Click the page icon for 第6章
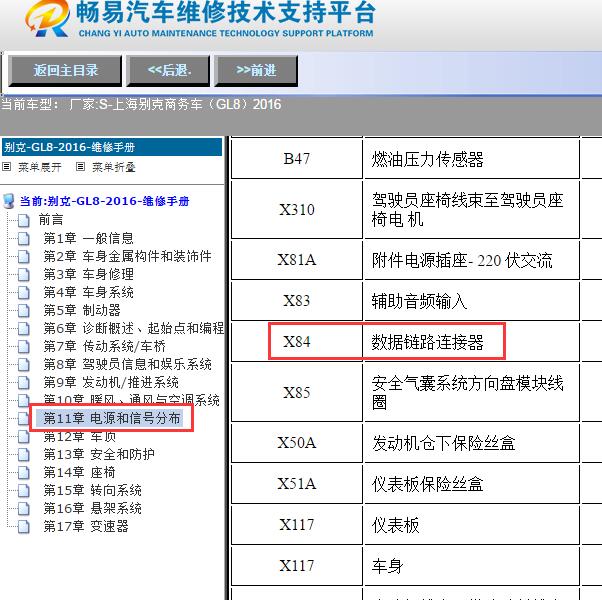The image size is (602, 600). tap(23, 329)
